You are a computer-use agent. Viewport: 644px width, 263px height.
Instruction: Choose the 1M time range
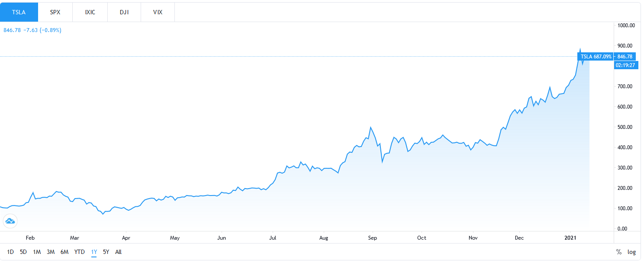(37, 252)
